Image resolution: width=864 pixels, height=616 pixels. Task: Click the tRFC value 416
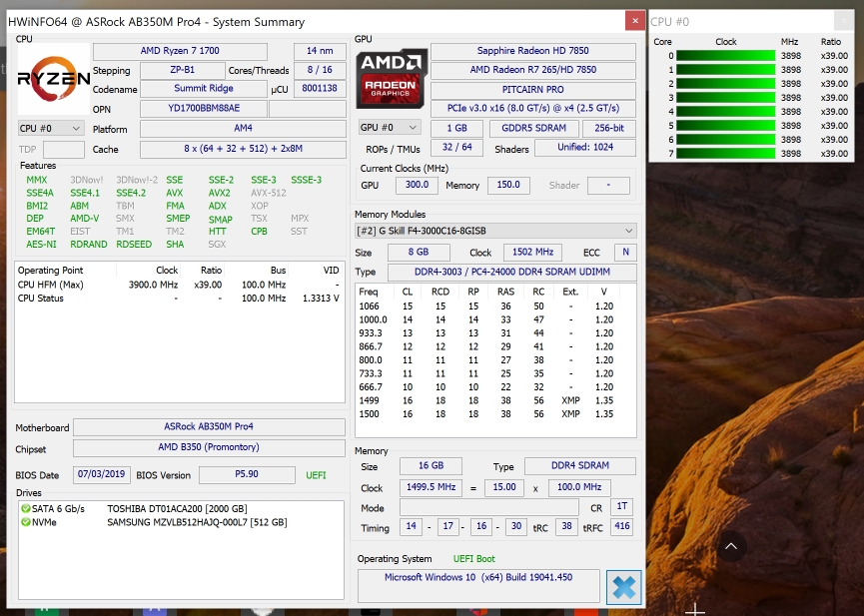coord(622,526)
